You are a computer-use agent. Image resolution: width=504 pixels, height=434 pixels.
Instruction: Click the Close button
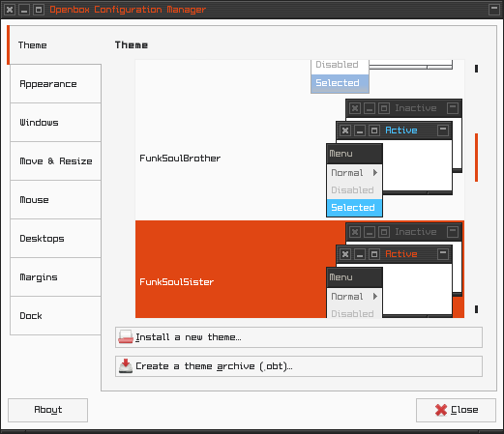pyautogui.click(x=456, y=410)
